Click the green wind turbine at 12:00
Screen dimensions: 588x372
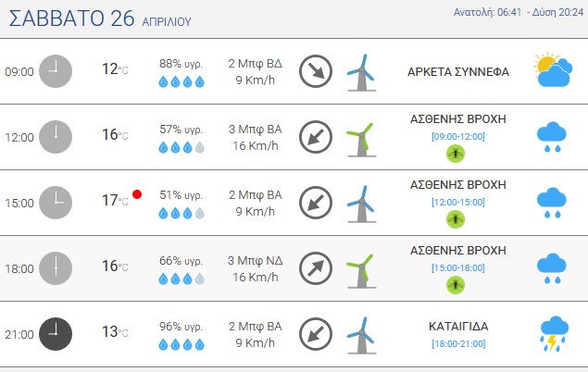point(361,140)
